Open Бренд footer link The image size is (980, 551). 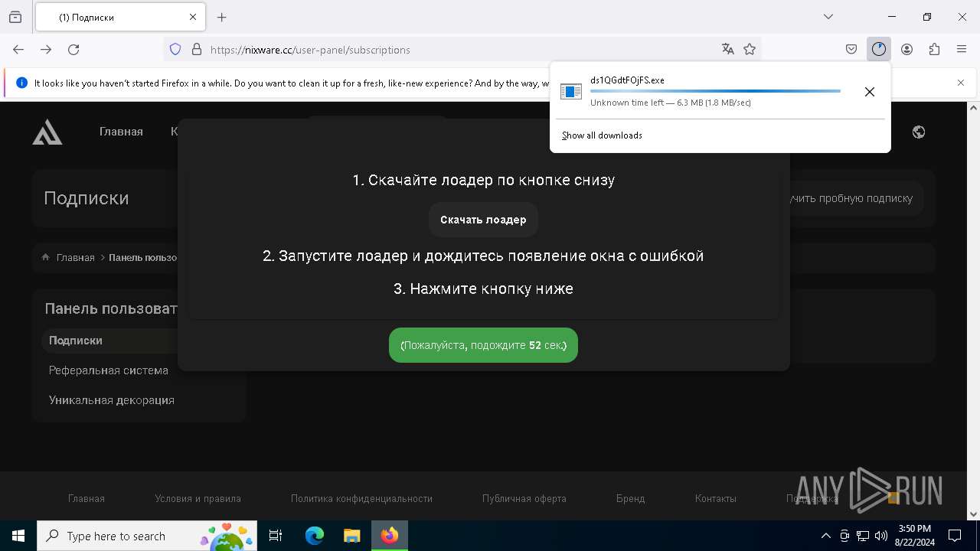pyautogui.click(x=630, y=499)
